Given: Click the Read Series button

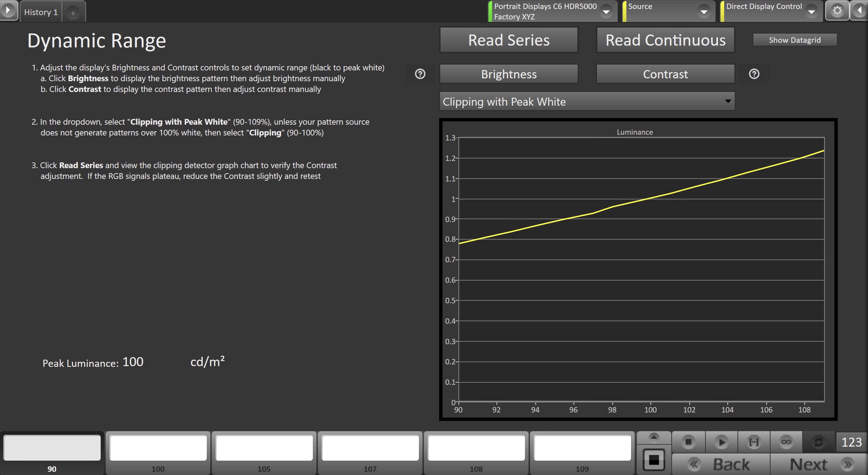Looking at the screenshot, I should pos(508,40).
